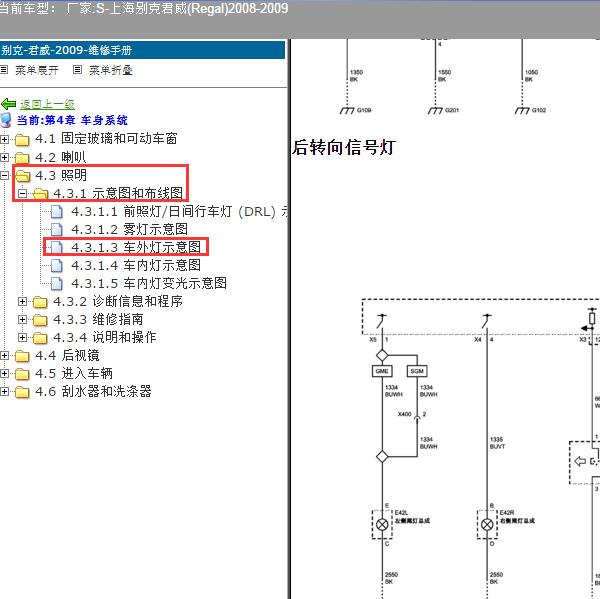
Task: Select 4.3.2 诊断信息和程序 label
Action: [118, 301]
